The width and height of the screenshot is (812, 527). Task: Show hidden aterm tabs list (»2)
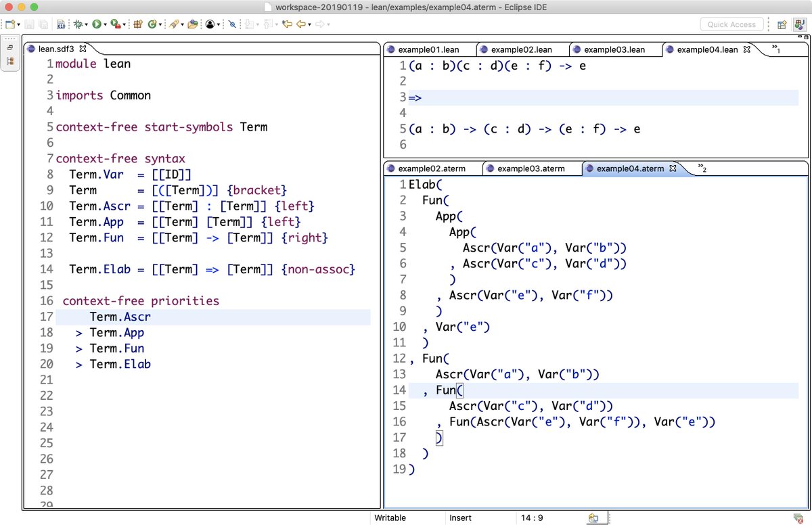(x=702, y=168)
